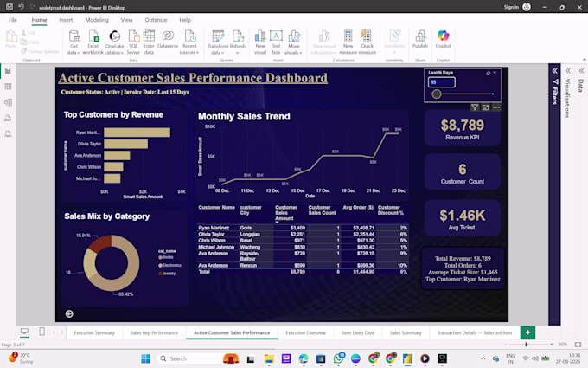
Task: Click the Quick measure icon
Action: coord(367,36)
